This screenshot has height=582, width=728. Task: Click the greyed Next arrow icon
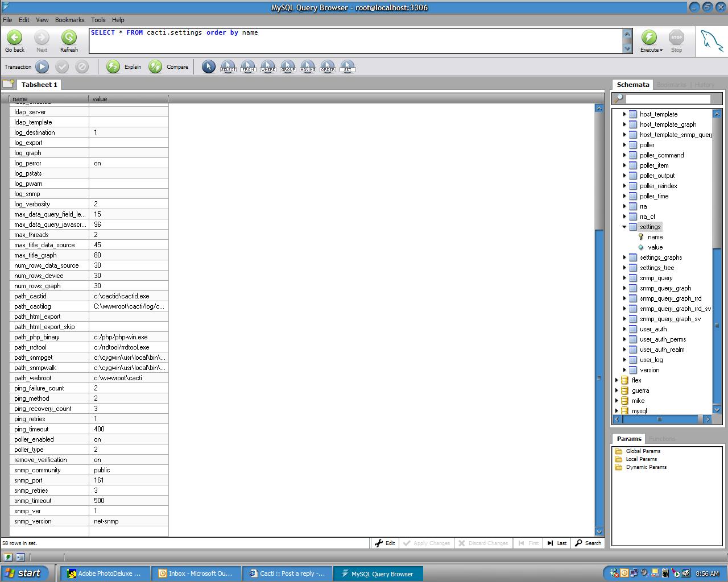(42, 38)
